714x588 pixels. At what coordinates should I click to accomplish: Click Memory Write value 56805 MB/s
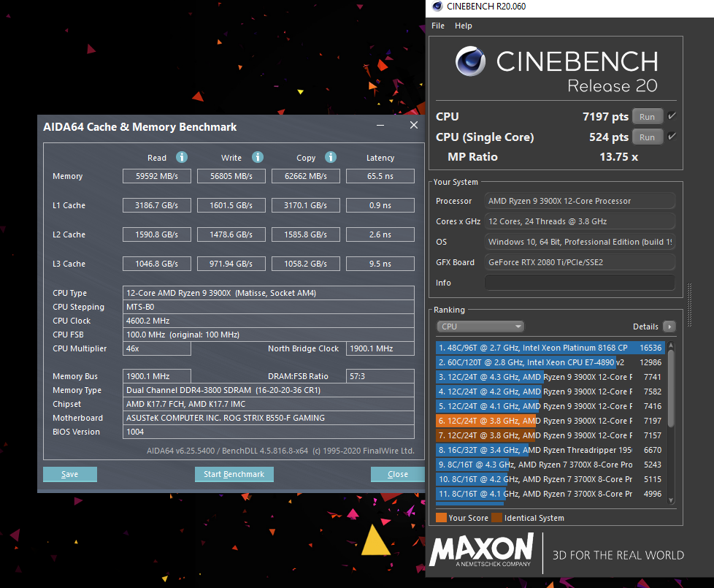[x=231, y=176]
